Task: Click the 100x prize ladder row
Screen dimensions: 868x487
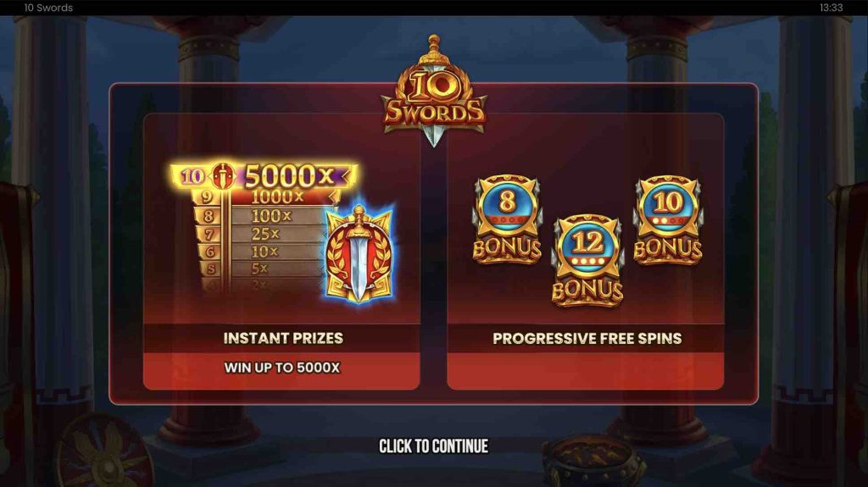Action: (260, 215)
